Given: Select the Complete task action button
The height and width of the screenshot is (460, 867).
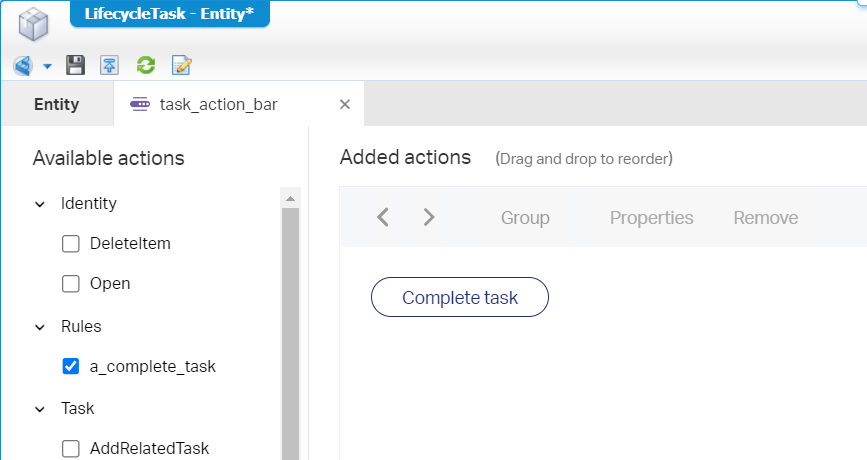Looking at the screenshot, I should pyautogui.click(x=460, y=297).
